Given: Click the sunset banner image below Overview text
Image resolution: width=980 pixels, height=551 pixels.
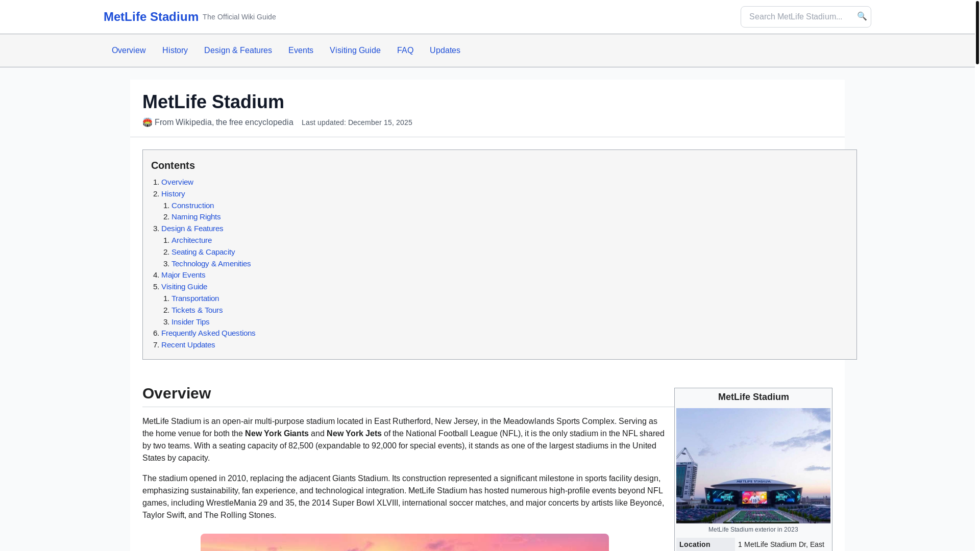Looking at the screenshot, I should (x=405, y=542).
